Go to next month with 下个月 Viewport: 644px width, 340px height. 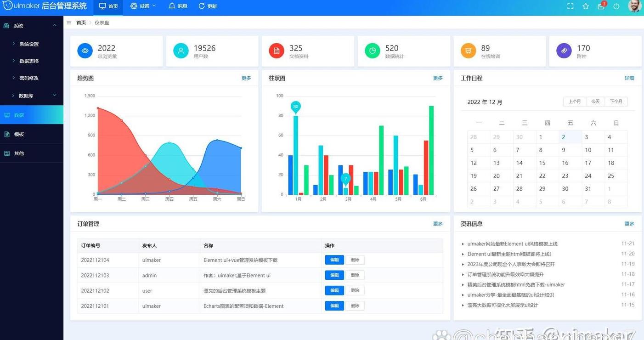[616, 102]
